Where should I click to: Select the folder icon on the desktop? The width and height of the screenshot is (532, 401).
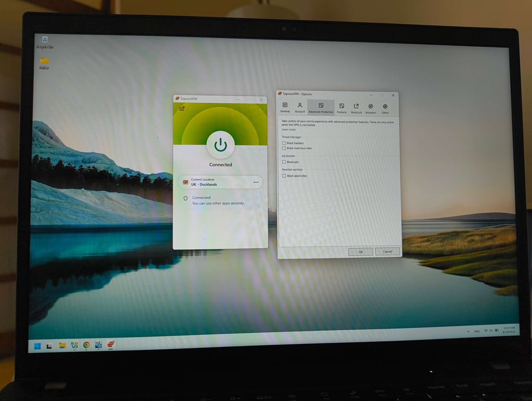click(44, 63)
